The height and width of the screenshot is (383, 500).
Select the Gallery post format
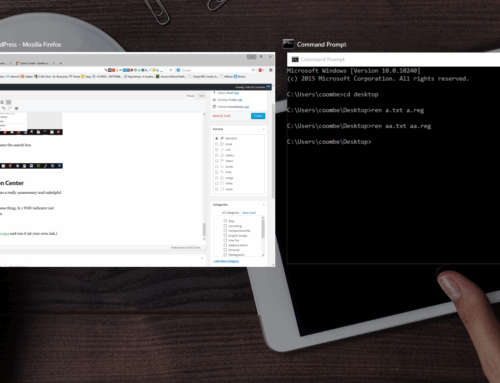pyautogui.click(x=217, y=155)
